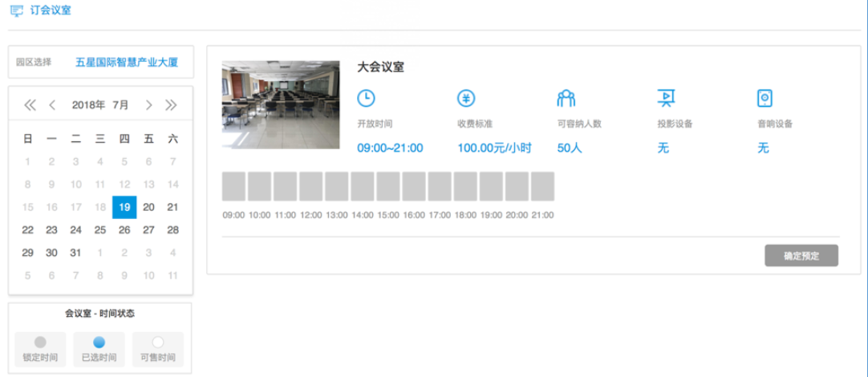
Task: Click the 园区选择 label
Action: (x=34, y=62)
